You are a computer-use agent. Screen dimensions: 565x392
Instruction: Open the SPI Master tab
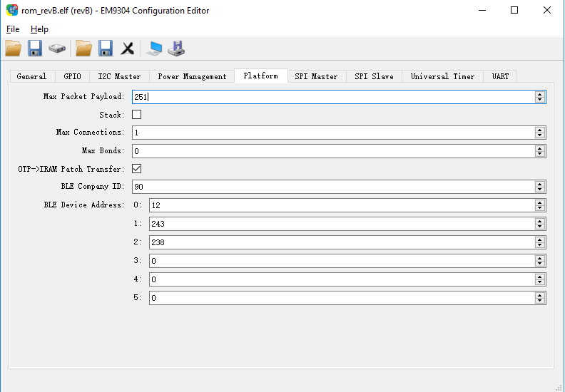(316, 76)
